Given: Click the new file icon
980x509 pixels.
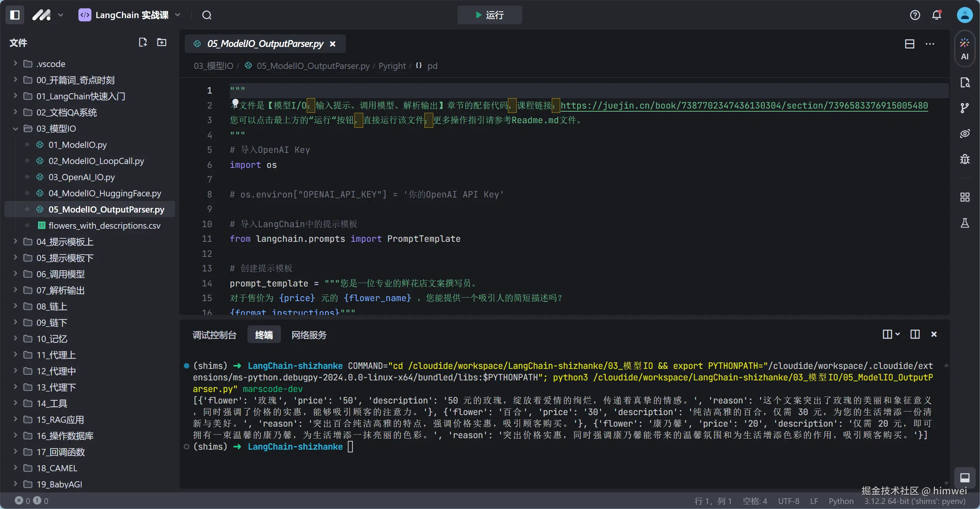Looking at the screenshot, I should click(x=143, y=42).
